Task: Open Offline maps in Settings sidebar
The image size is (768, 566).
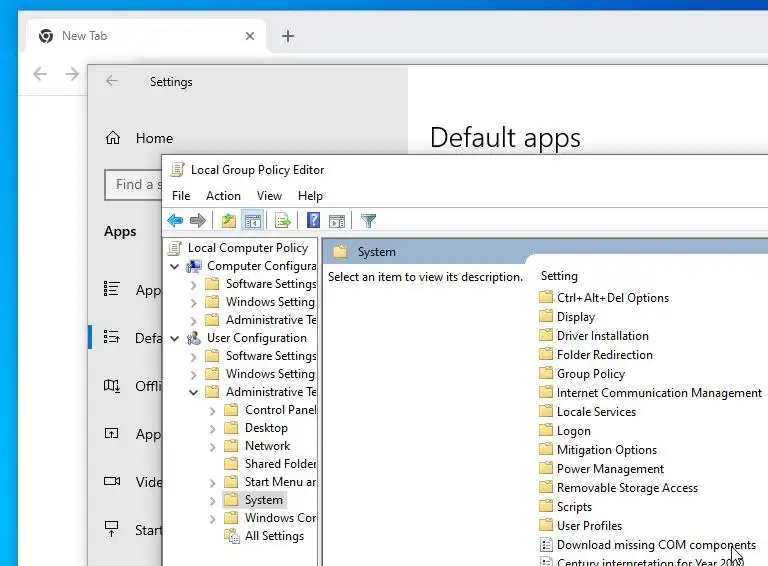Action: (x=133, y=386)
